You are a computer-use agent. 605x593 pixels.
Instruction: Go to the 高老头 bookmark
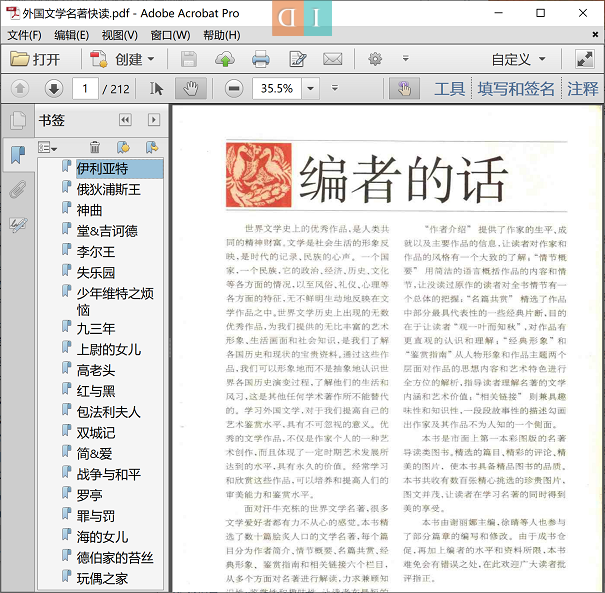(96, 370)
